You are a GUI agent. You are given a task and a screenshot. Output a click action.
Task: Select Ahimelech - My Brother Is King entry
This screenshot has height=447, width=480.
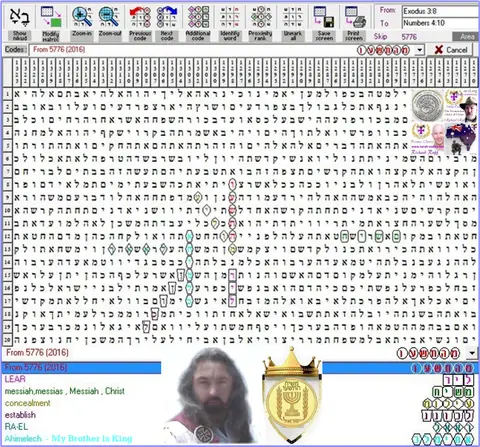pyautogui.click(x=68, y=438)
